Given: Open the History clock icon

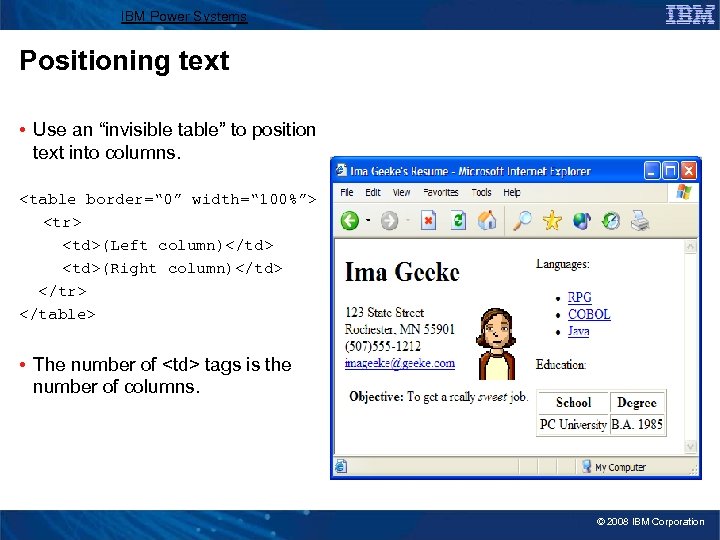Looking at the screenshot, I should [611, 221].
